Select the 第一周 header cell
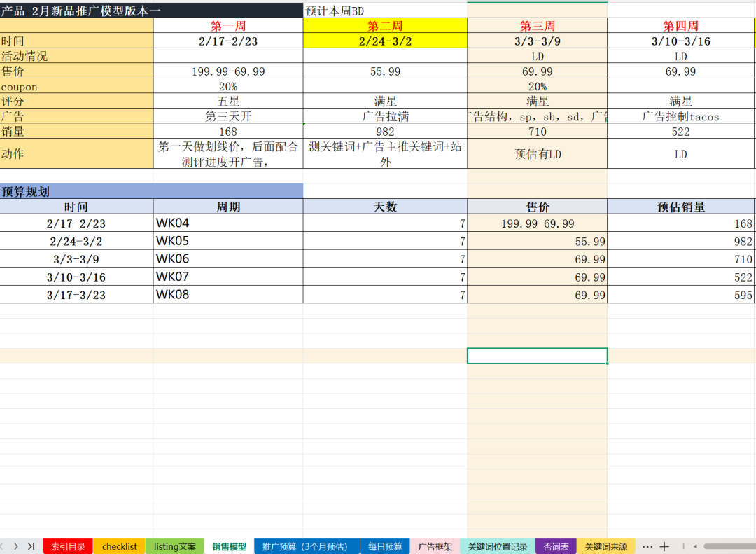Screen dimensions: 756x554 tap(228, 26)
